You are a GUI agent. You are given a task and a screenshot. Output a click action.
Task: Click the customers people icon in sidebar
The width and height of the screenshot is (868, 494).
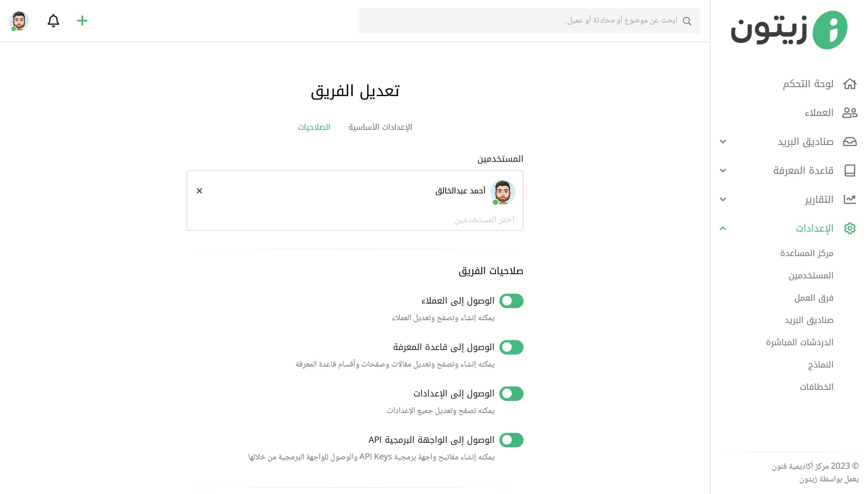(x=850, y=113)
